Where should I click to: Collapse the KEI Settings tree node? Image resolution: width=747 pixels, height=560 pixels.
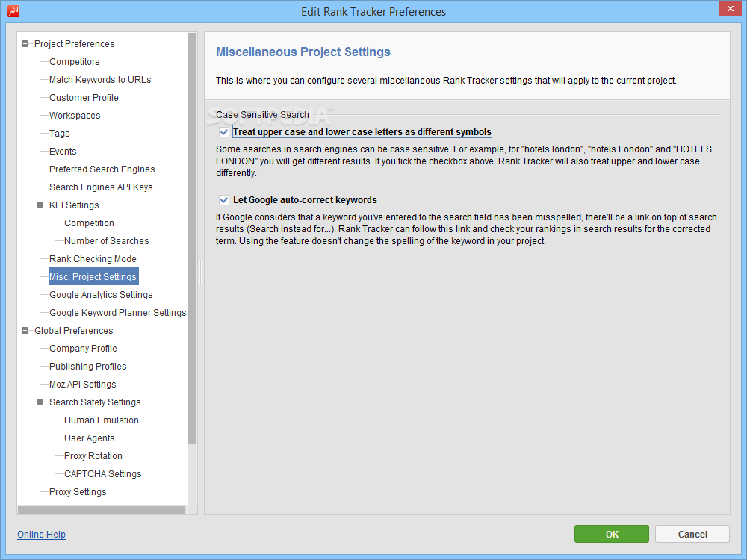[x=40, y=205]
